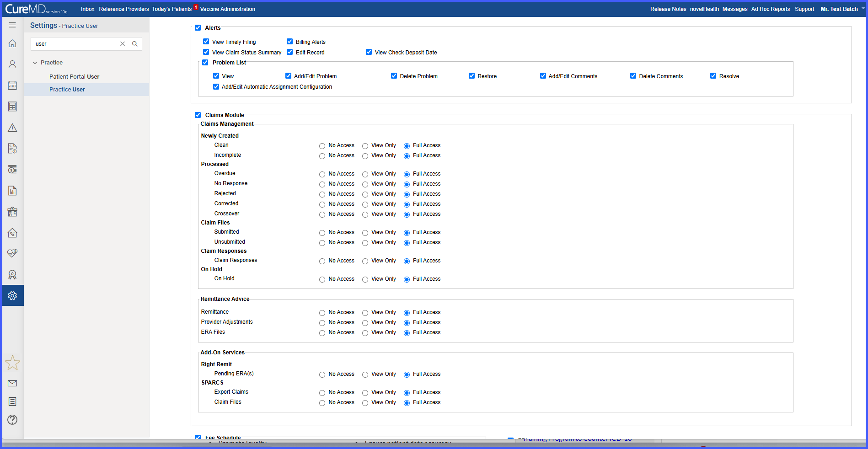This screenshot has width=868, height=449.
Task: Open the Patient icon in sidebar
Action: pyautogui.click(x=12, y=64)
